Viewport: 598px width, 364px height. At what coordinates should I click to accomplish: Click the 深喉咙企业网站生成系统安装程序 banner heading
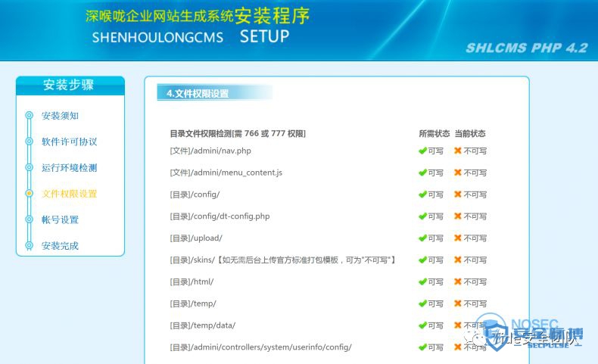(198, 16)
